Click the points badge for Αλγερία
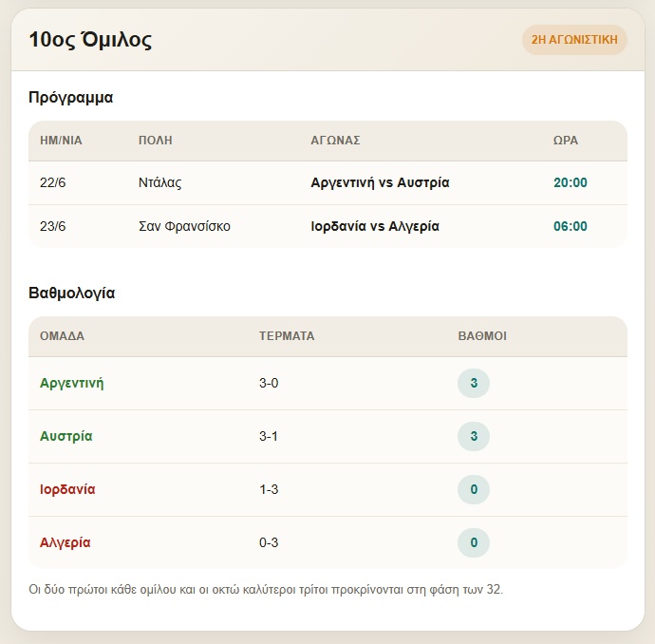Viewport: 655px width, 644px height. (474, 542)
